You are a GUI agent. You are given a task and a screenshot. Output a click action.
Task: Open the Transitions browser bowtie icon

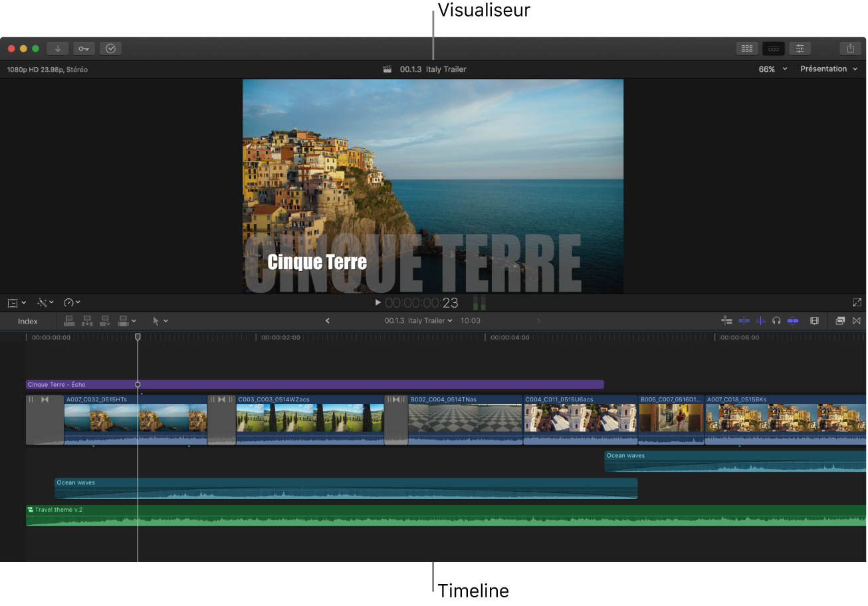(x=858, y=320)
